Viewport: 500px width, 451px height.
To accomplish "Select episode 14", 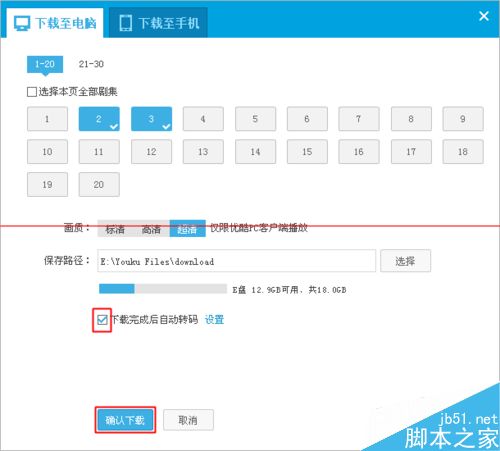I will [x=255, y=152].
